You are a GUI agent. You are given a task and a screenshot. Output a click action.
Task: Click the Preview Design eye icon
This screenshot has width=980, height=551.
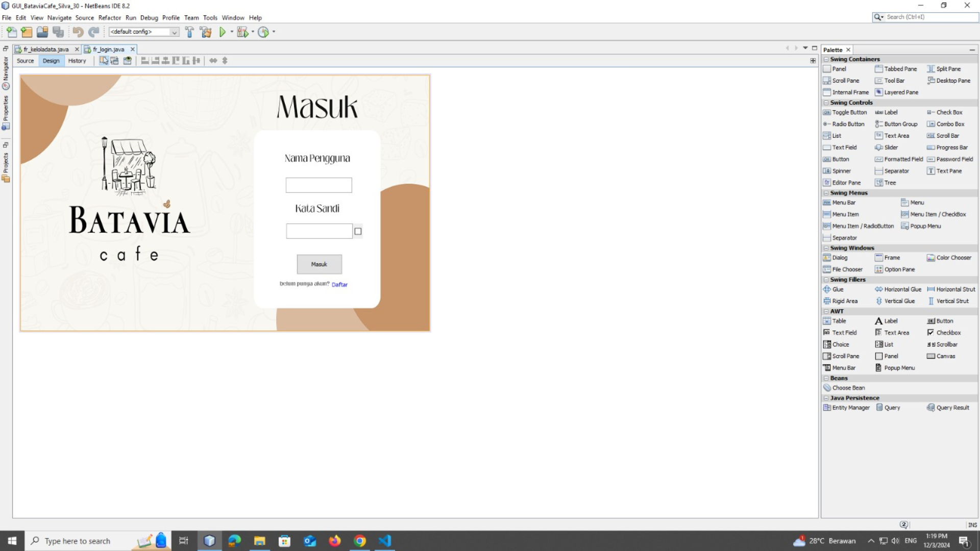tap(128, 61)
